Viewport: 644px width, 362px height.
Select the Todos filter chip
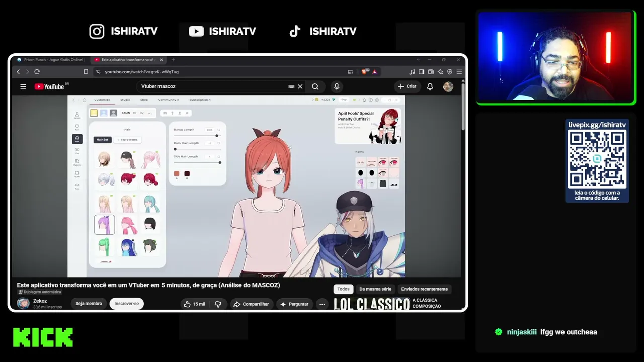tap(343, 289)
